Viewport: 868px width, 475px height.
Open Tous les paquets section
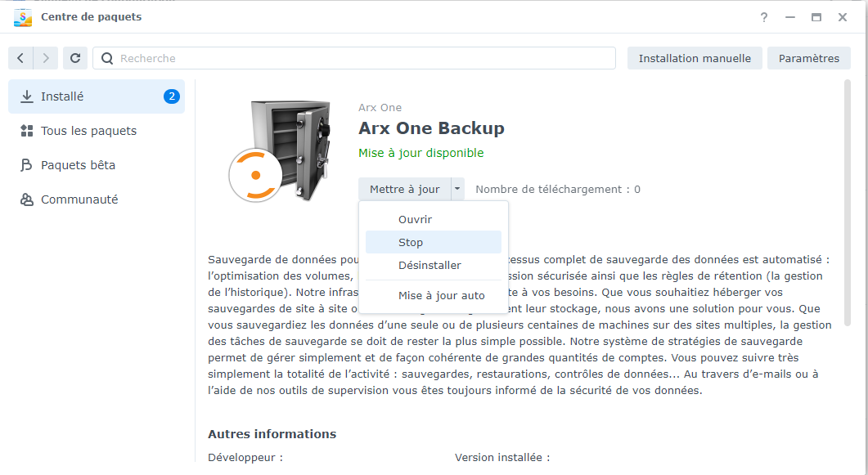80,131
